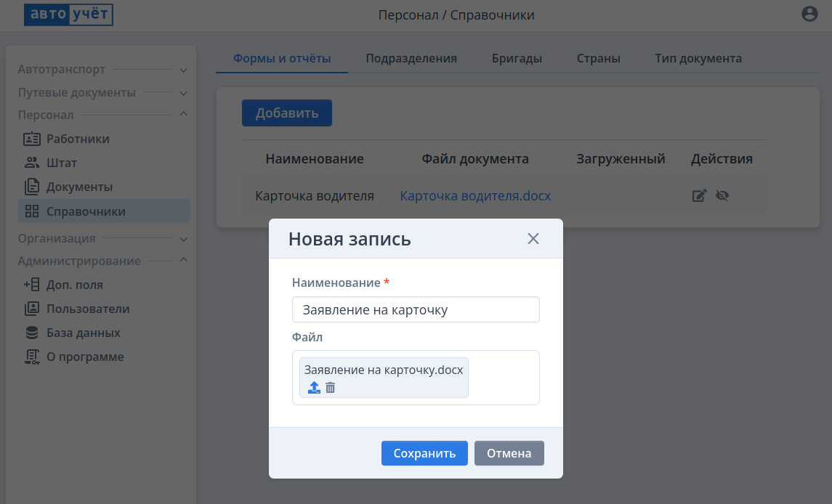Open the Карточка водителя.docx file link
Image resolution: width=832 pixels, height=504 pixels.
[x=475, y=195]
